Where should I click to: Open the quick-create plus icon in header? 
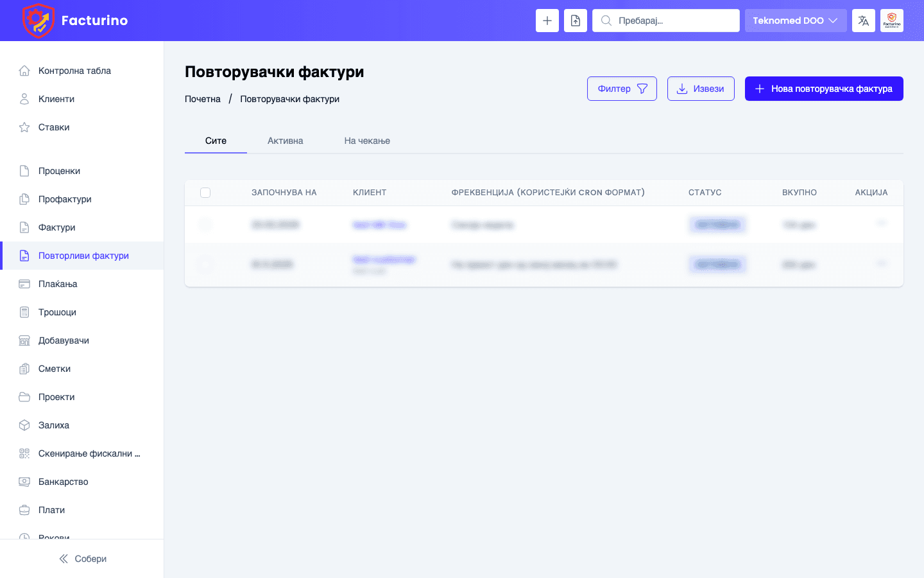coord(547,20)
